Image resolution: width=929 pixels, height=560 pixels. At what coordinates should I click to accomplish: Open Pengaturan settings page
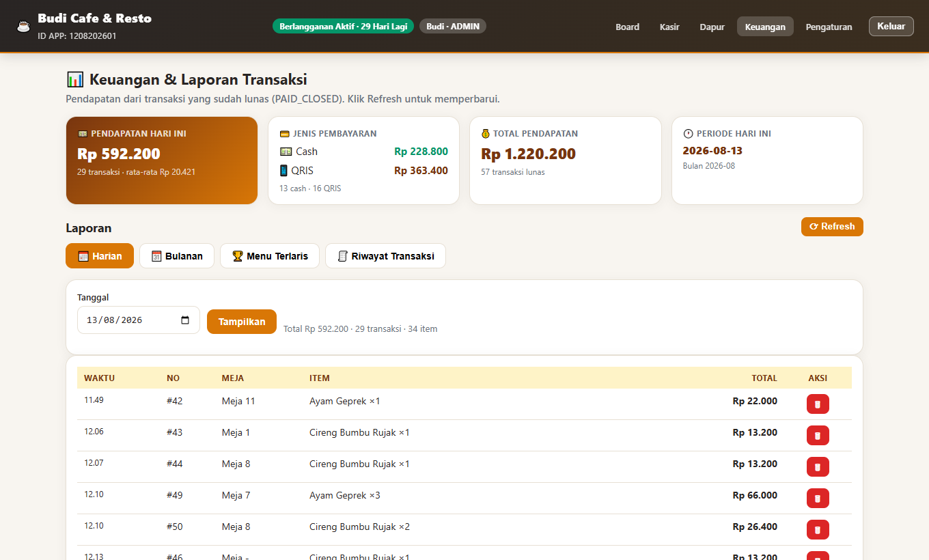tap(829, 27)
